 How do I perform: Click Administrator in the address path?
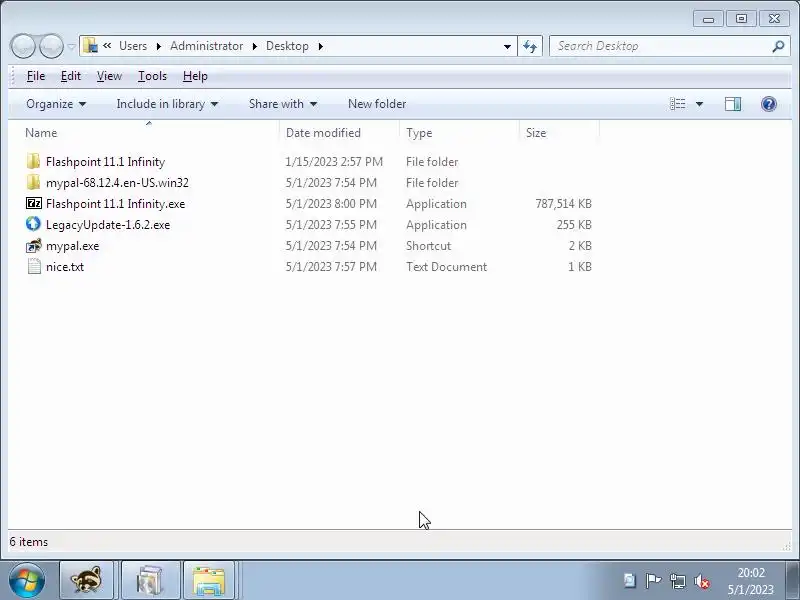click(x=206, y=46)
